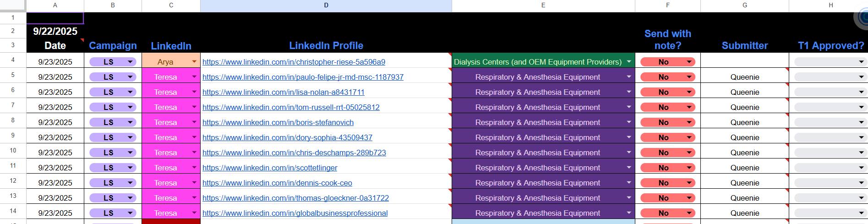This screenshot has width=868, height=224.
Task: Open Campaign LS dropdown in row 4
Action: tap(130, 62)
